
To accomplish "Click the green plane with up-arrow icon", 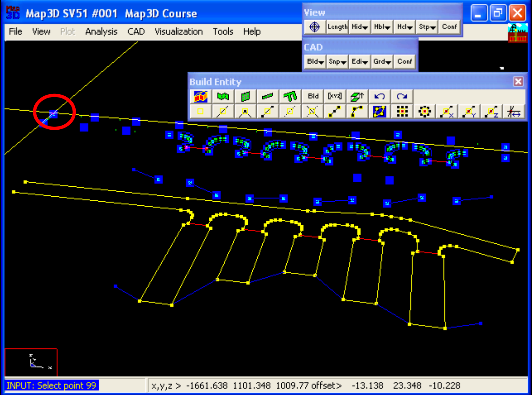I will point(357,96).
